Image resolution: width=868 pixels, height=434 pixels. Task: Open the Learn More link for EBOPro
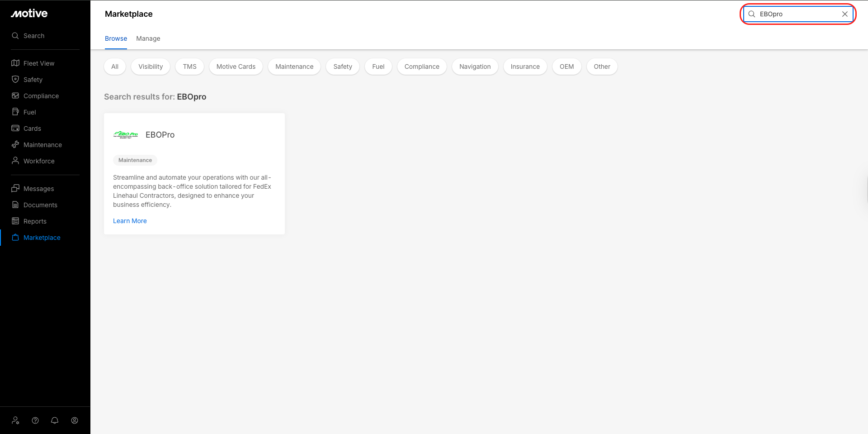coord(130,221)
